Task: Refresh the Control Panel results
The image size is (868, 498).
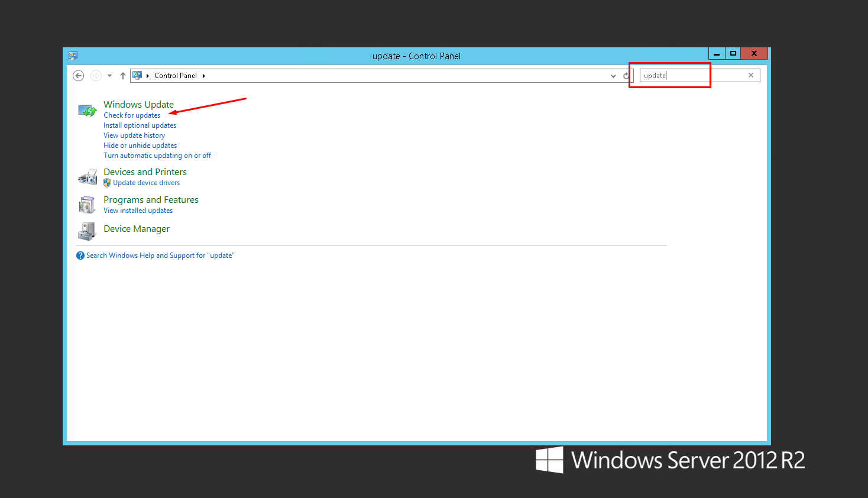Action: click(x=626, y=76)
